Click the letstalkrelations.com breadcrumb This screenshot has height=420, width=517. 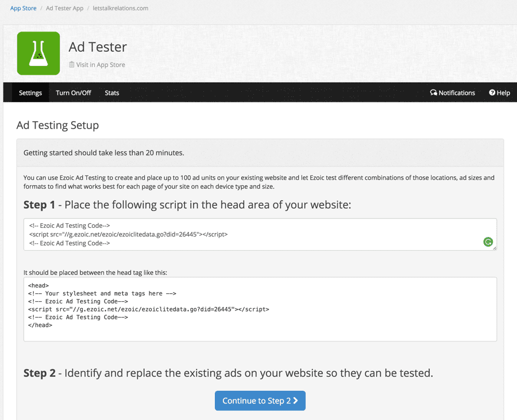click(120, 9)
